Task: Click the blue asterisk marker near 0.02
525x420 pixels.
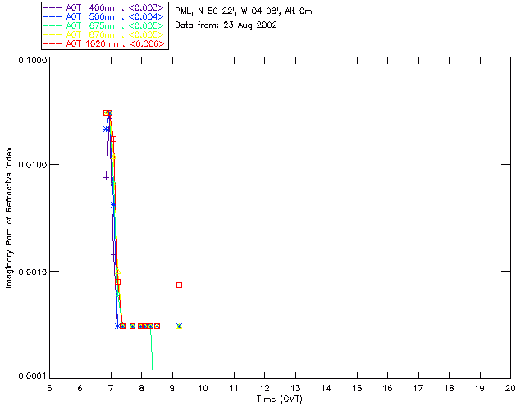Action: 106,130
